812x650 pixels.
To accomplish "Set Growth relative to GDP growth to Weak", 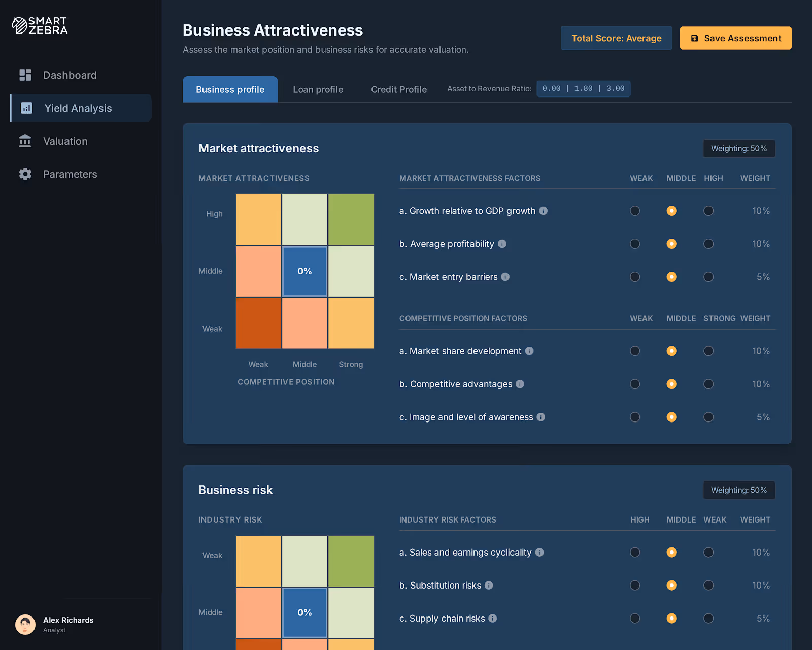I will click(x=635, y=211).
